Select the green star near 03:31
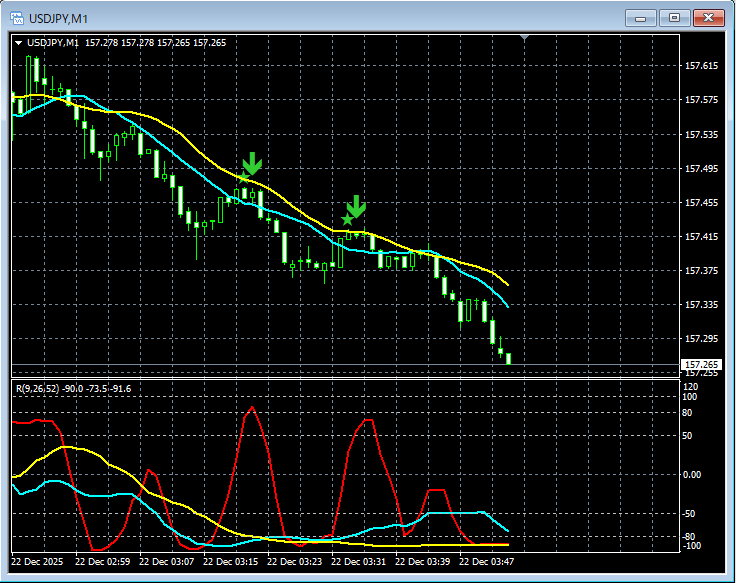737x583 pixels. [346, 219]
